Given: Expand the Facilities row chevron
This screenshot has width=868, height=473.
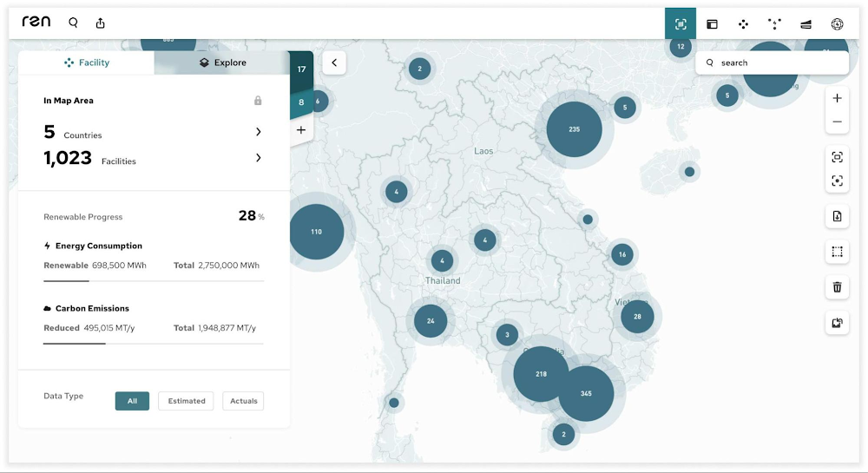Looking at the screenshot, I should pos(258,158).
